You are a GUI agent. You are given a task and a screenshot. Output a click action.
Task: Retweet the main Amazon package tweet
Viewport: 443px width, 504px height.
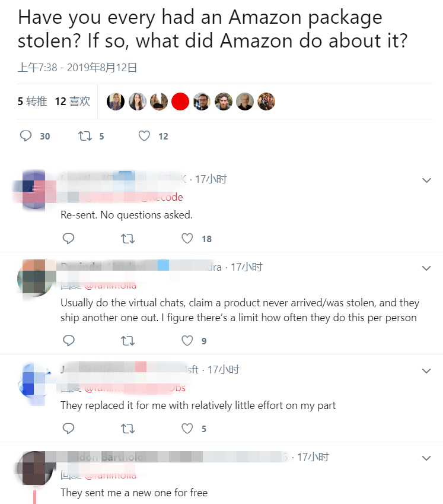[85, 136]
